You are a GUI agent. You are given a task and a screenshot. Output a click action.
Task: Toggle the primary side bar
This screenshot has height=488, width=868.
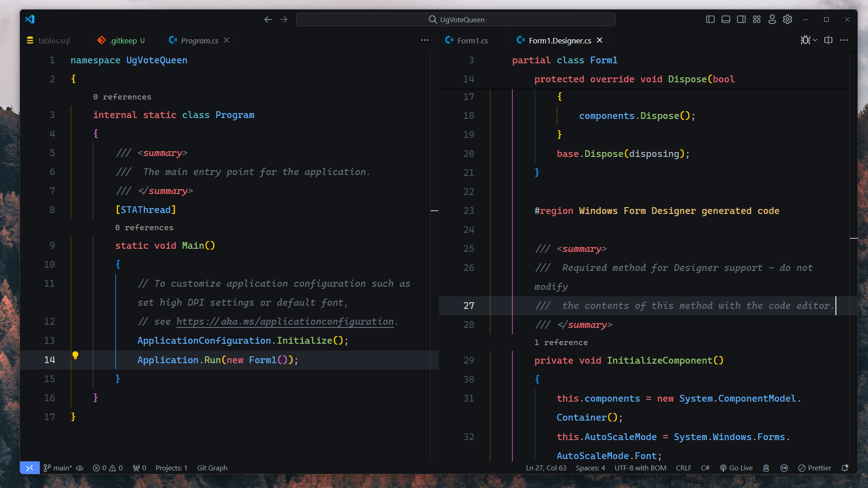pyautogui.click(x=710, y=19)
